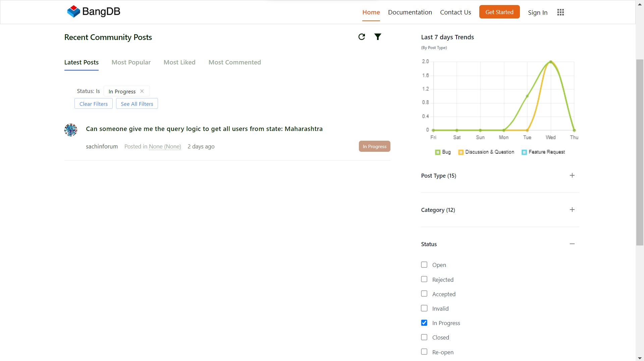The height and width of the screenshot is (361, 644).
Task: Click See All Filters button
Action: click(137, 103)
